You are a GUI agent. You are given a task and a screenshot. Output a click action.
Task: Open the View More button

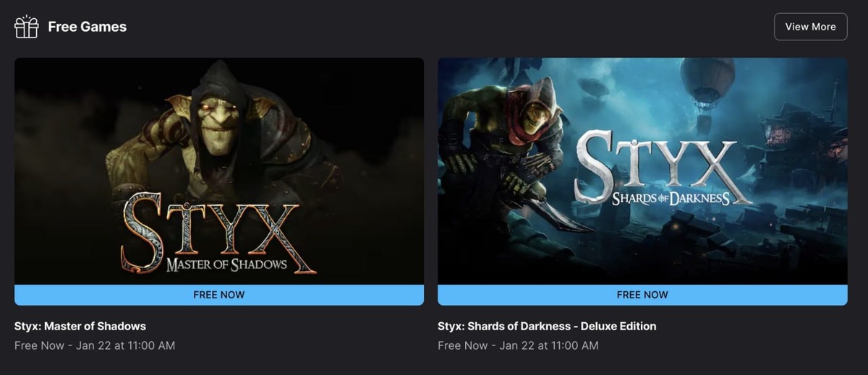pyautogui.click(x=810, y=27)
